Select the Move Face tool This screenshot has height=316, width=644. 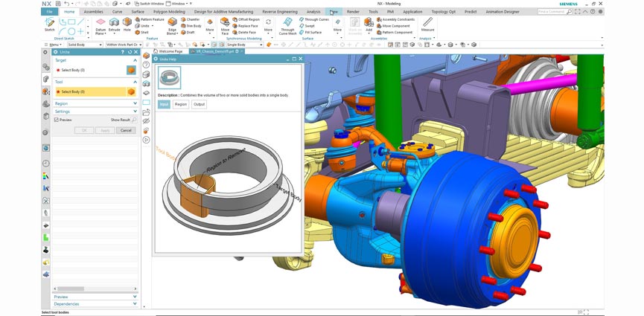click(x=225, y=25)
